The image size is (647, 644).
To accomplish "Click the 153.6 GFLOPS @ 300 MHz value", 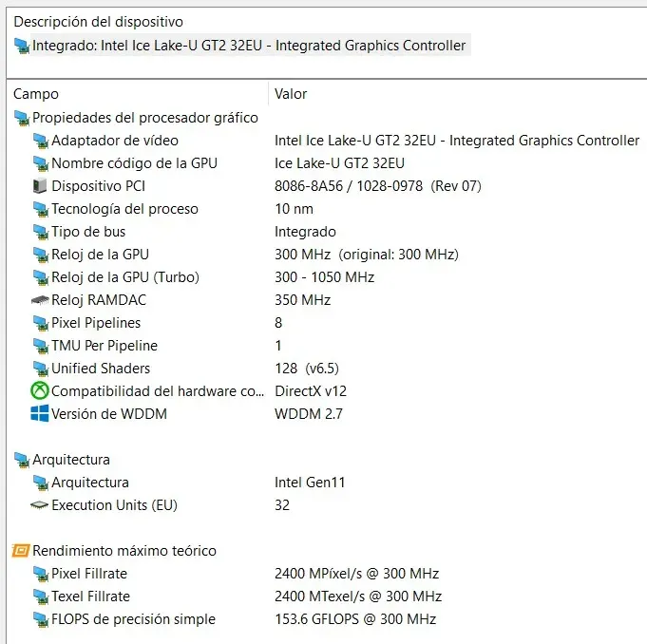I will (355, 619).
